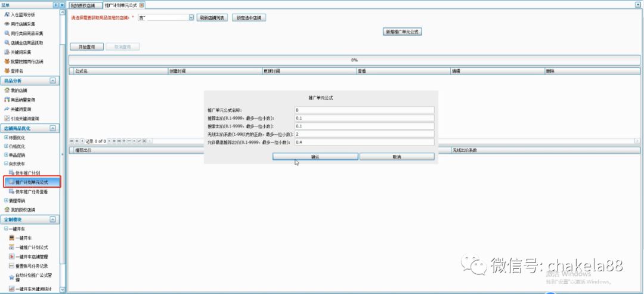
Task: Click the 查排名 icon in sidebar
Action: tap(7, 71)
